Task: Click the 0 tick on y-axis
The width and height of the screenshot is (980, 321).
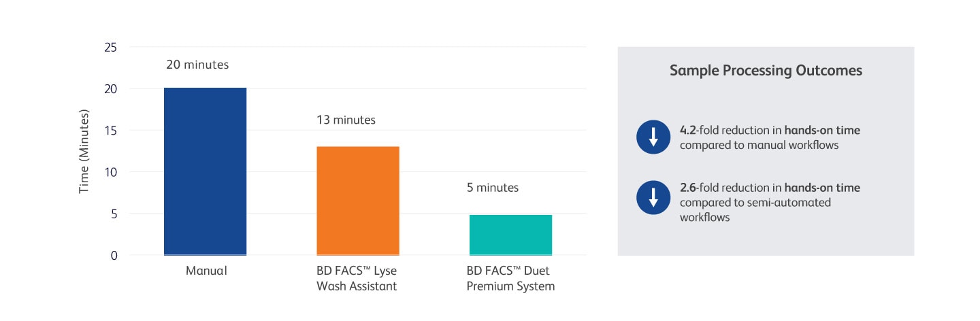Action: click(114, 256)
